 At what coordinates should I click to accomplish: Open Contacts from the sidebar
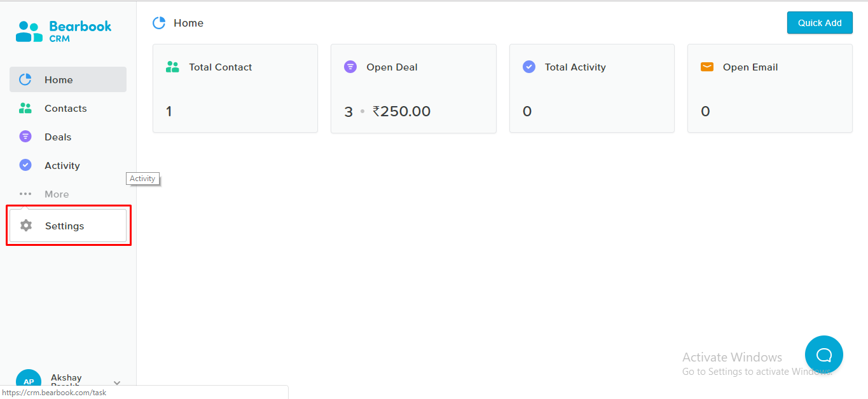[x=65, y=109]
